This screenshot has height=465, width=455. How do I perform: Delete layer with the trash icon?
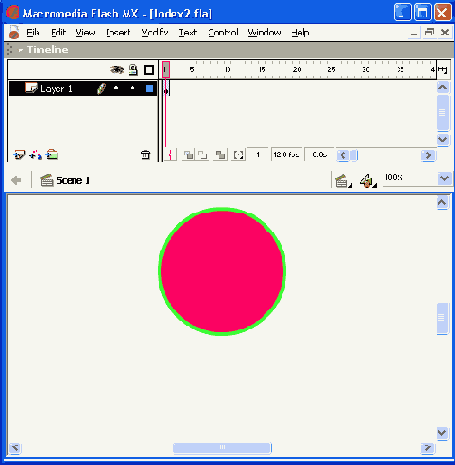tap(145, 155)
